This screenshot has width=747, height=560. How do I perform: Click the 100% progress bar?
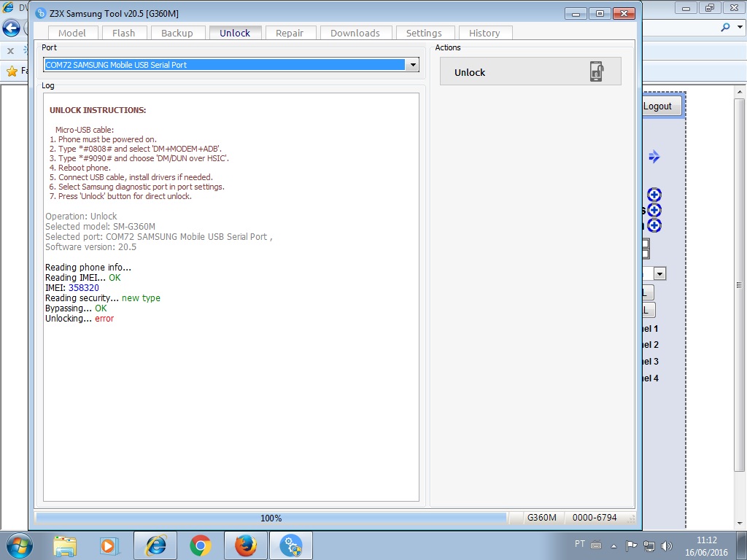pos(271,518)
